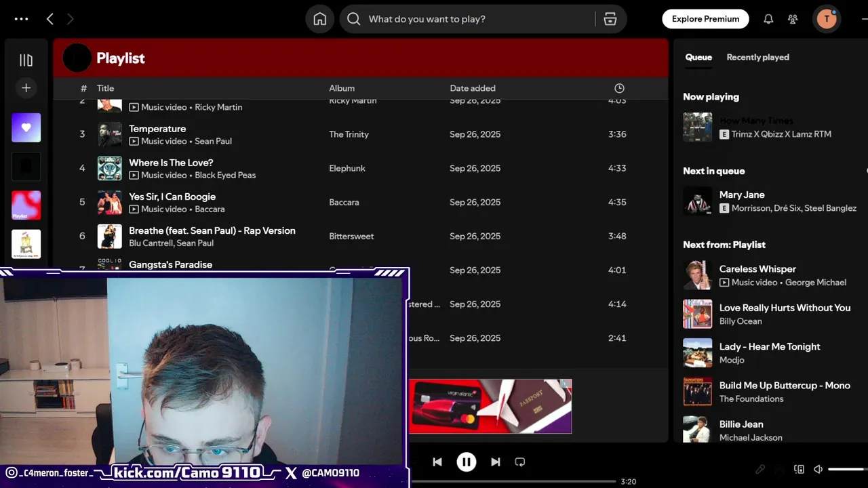Image resolution: width=868 pixels, height=488 pixels.
Task: Open Browse from the search bar
Action: 610,19
